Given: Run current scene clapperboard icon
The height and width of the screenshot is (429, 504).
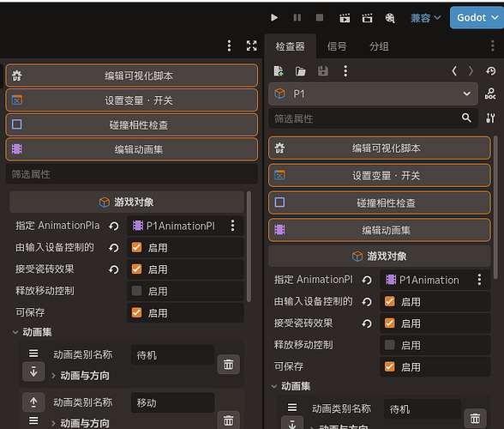Looking at the screenshot, I should (x=345, y=18).
